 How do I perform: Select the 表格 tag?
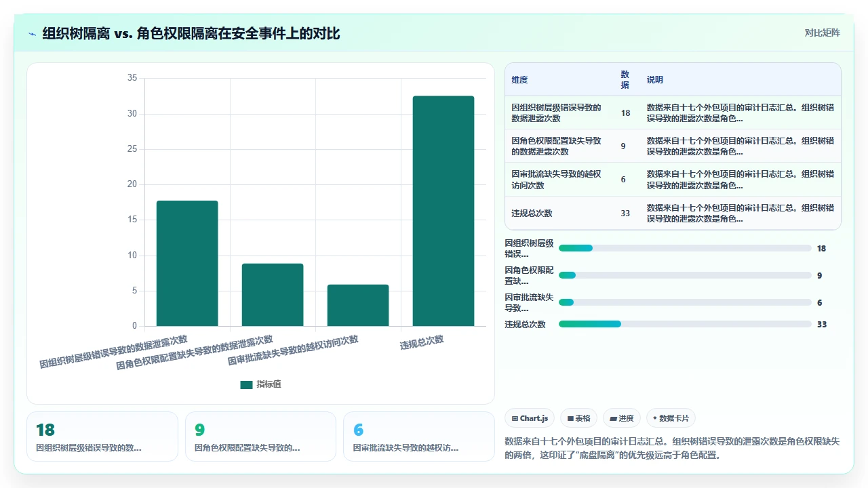(x=578, y=418)
